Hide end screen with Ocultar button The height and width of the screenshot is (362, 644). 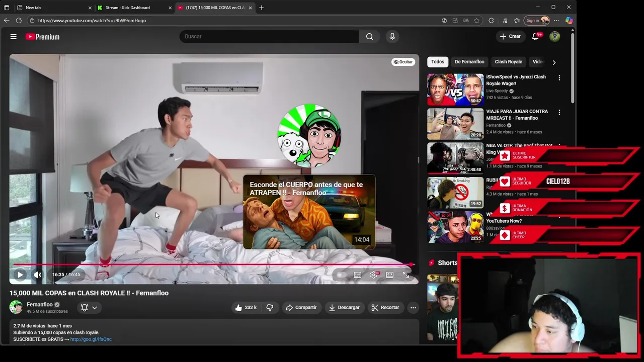tap(403, 62)
